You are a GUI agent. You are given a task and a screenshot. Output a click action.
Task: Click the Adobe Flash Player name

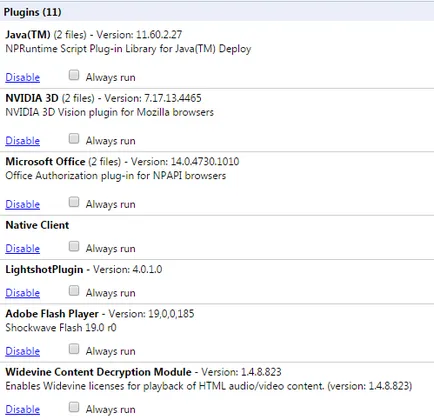coord(52,314)
